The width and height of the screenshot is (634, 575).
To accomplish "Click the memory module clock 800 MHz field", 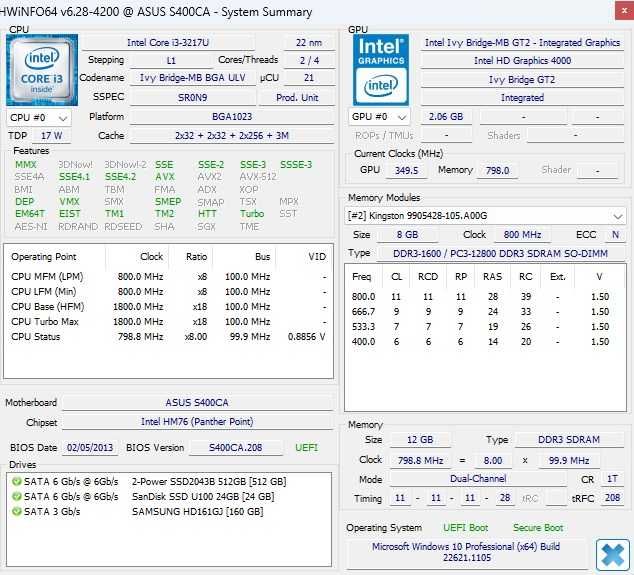I will (x=522, y=235).
